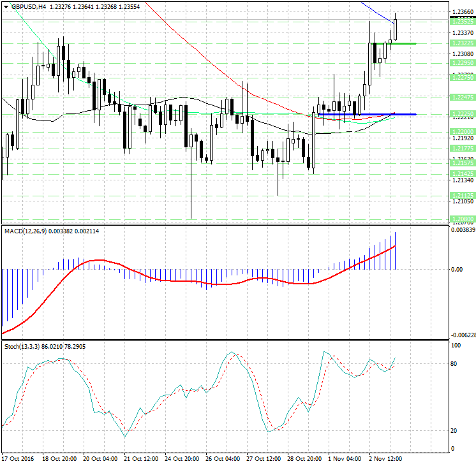The height and width of the screenshot is (466, 476).
Task: Click the 0.00 level on MACD scale
Action: pyautogui.click(x=457, y=269)
